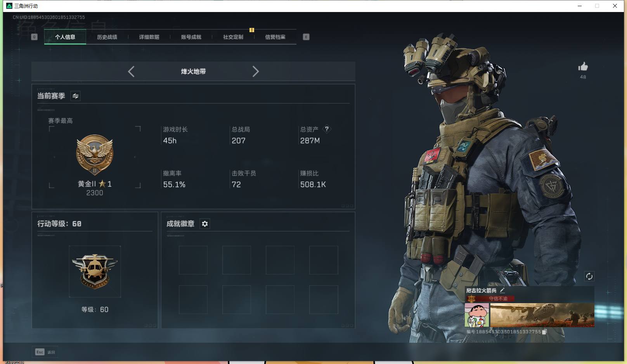Click the 黄金II rank badge emblem
The width and height of the screenshot is (627, 364).
pos(95,155)
